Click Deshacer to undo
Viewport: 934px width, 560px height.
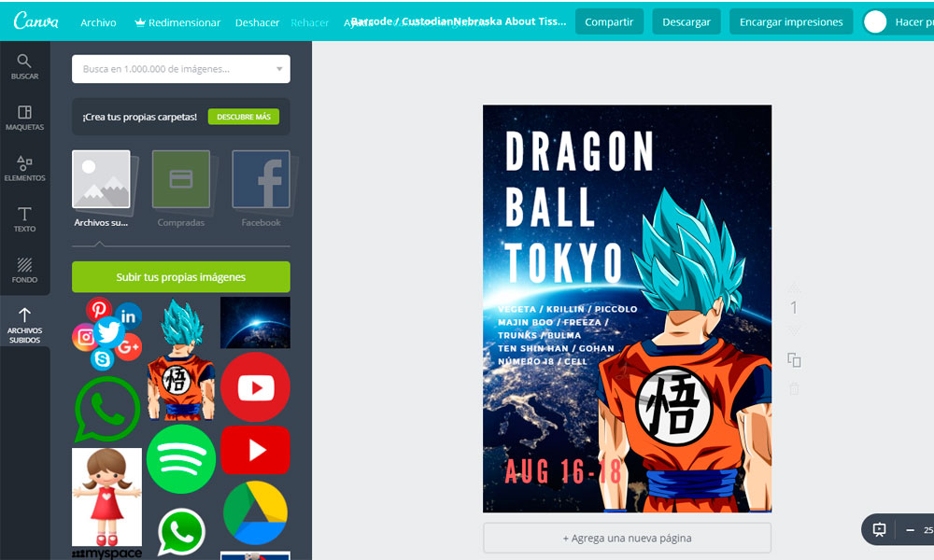[257, 22]
